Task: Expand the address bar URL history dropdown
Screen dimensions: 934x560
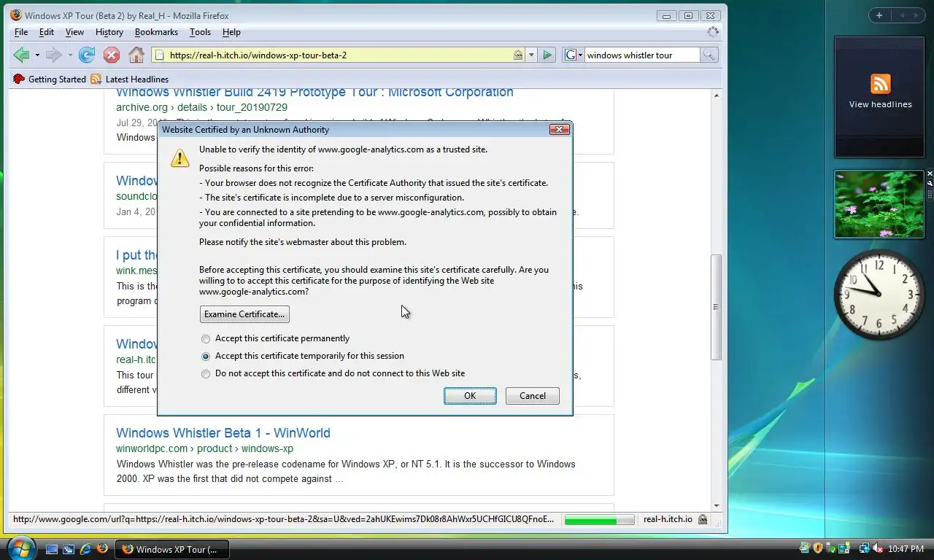Action: [531, 55]
